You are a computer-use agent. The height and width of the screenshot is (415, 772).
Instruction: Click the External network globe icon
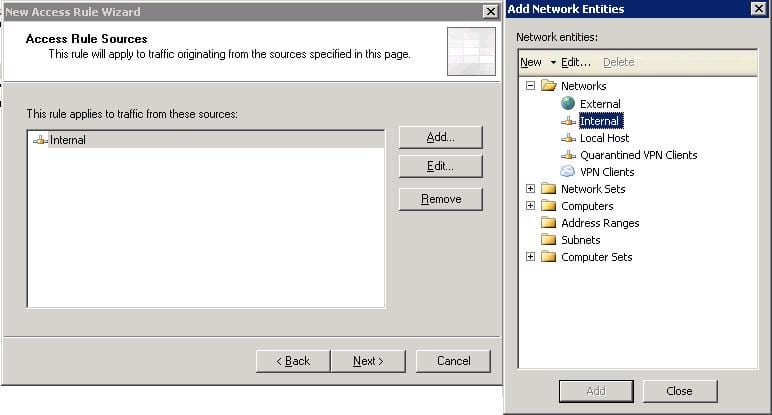(x=568, y=104)
